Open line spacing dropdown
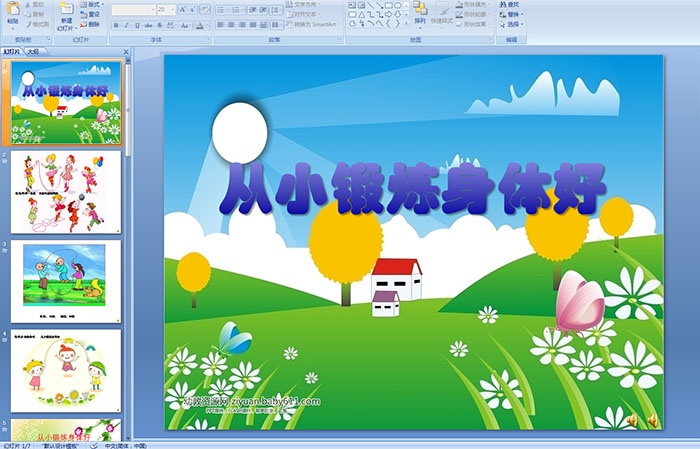Image resolution: width=700 pixels, height=449 pixels. click(x=277, y=9)
